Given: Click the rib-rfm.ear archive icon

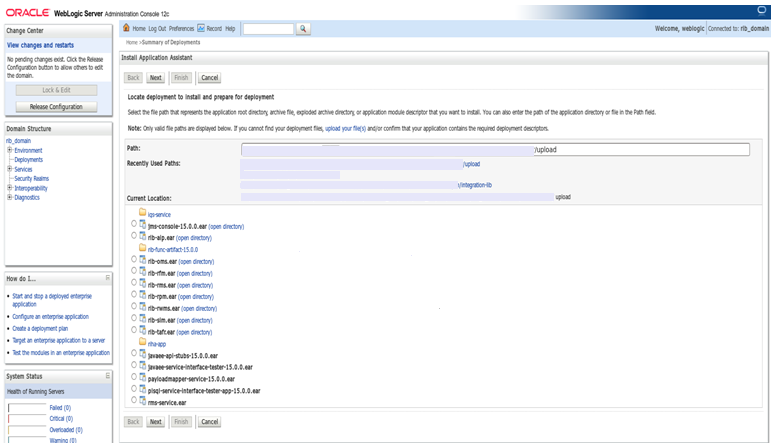Looking at the screenshot, I should pos(143,271).
